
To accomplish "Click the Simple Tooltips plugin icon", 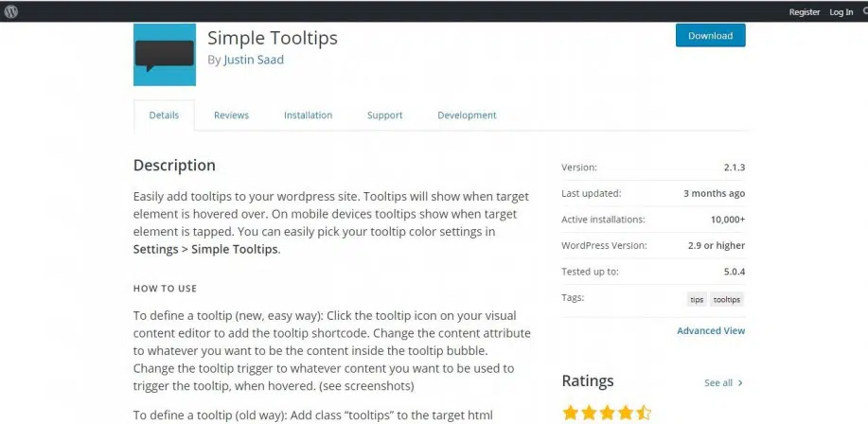I will (x=165, y=55).
